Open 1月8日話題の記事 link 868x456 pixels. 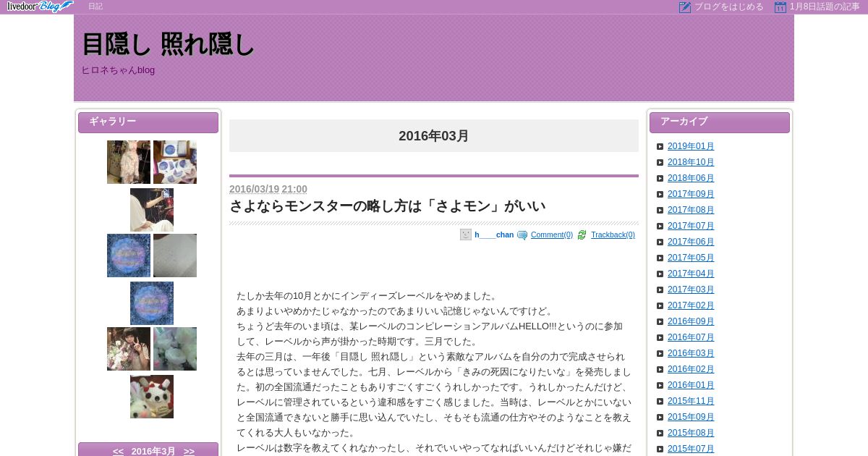pos(825,7)
